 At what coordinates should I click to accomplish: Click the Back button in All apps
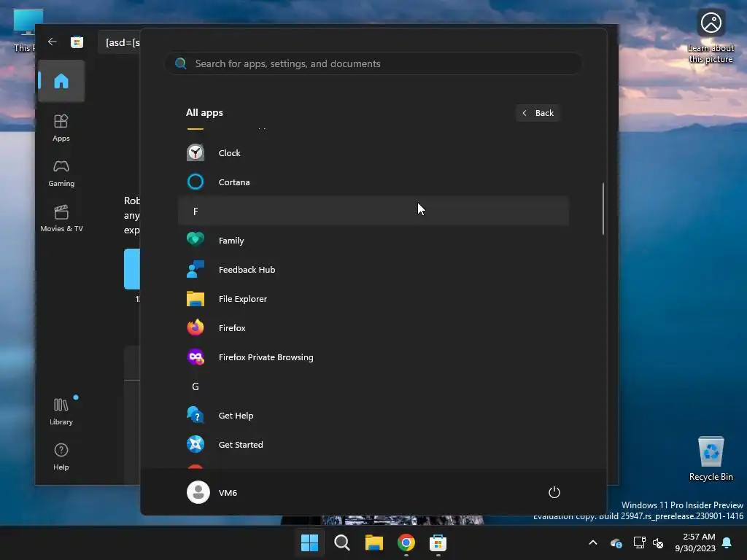(538, 113)
